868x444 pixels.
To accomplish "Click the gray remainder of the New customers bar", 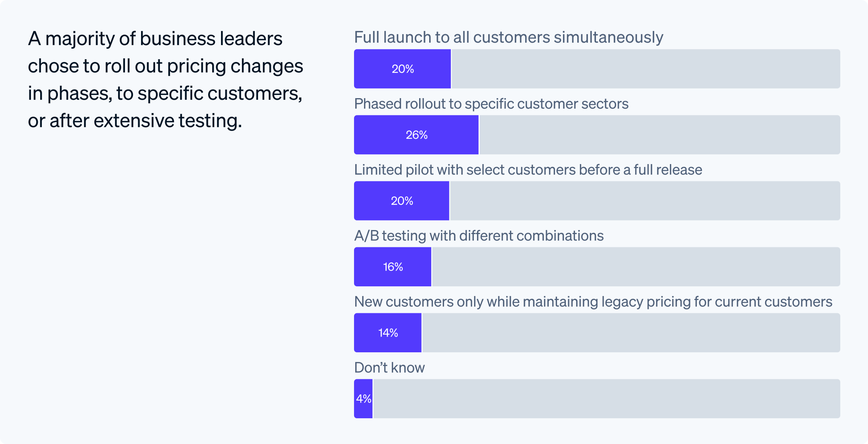I will (x=631, y=333).
